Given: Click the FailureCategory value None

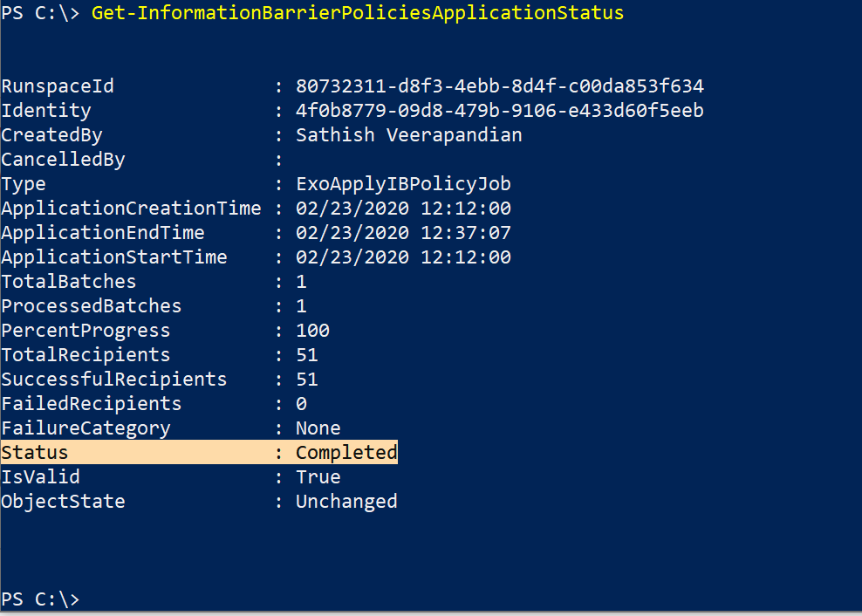Looking at the screenshot, I should (318, 428).
